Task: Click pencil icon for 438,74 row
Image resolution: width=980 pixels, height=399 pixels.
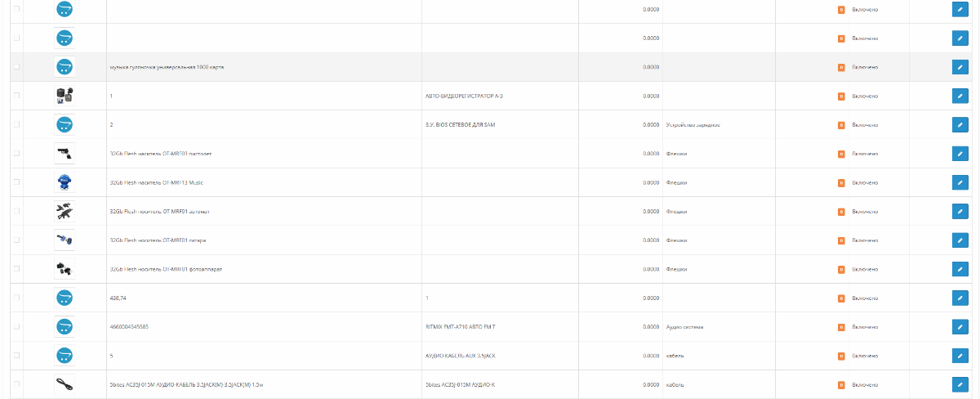Action: pos(960,298)
